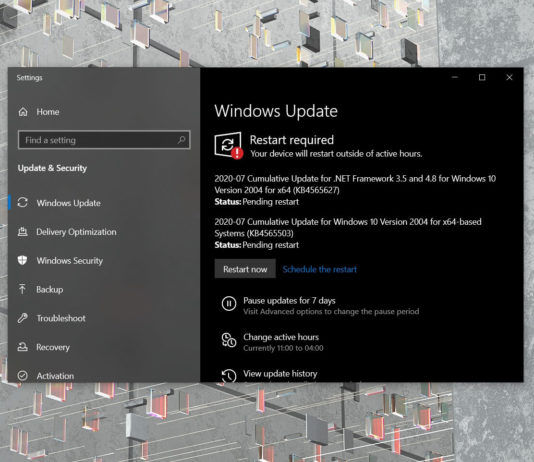Click the Restart now button
This screenshot has width=534, height=462.
coord(245,269)
